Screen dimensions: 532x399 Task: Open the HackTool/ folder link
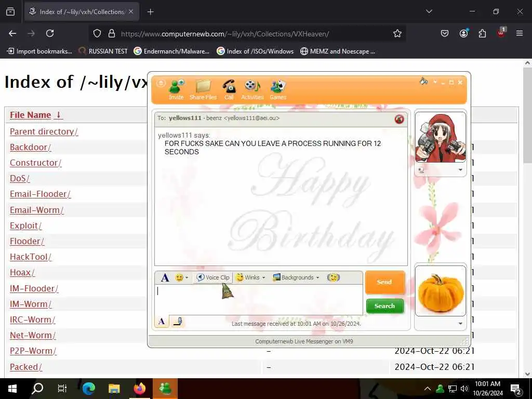click(x=31, y=257)
